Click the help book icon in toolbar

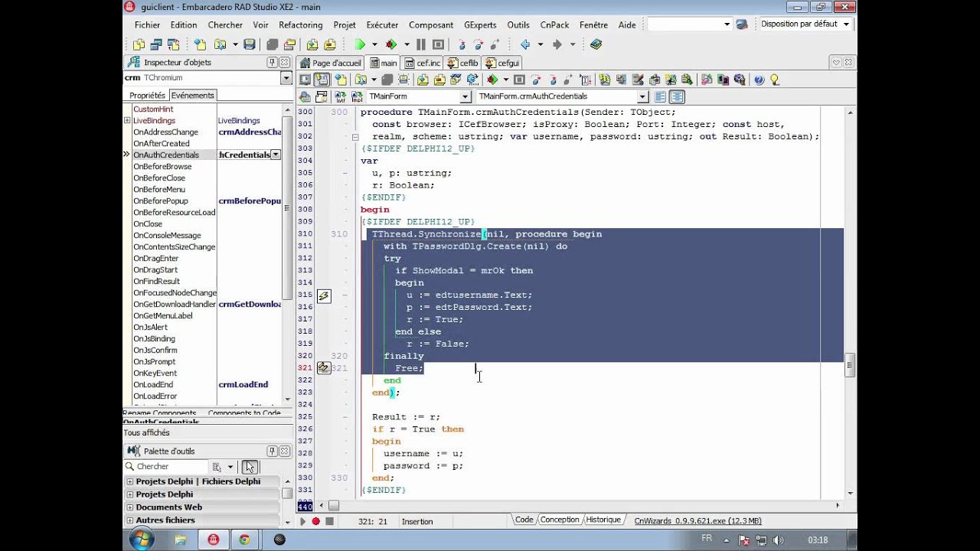pos(596,44)
